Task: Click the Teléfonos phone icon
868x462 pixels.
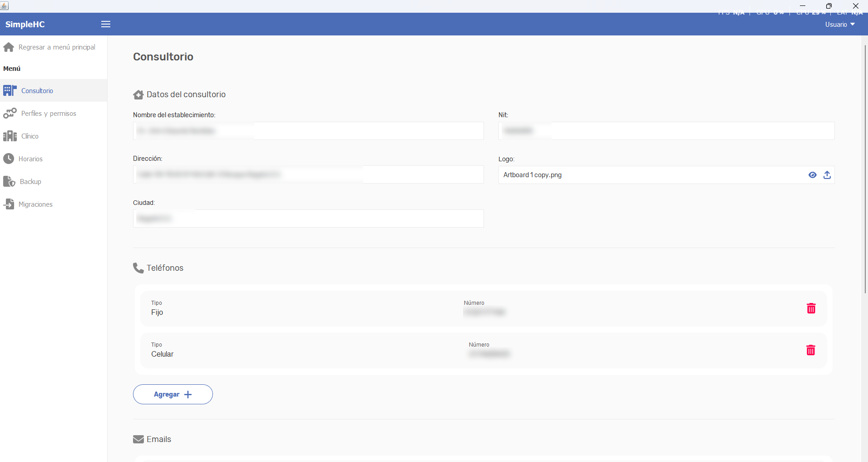Action: [138, 268]
